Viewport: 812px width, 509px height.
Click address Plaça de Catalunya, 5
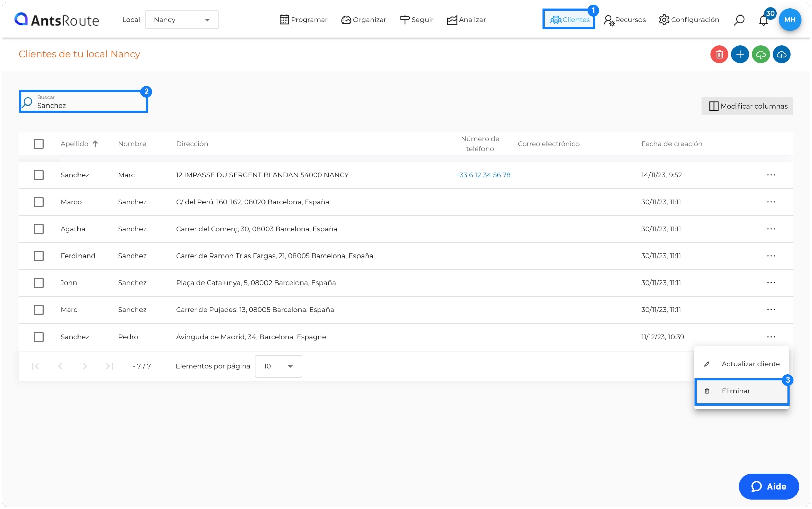[256, 283]
